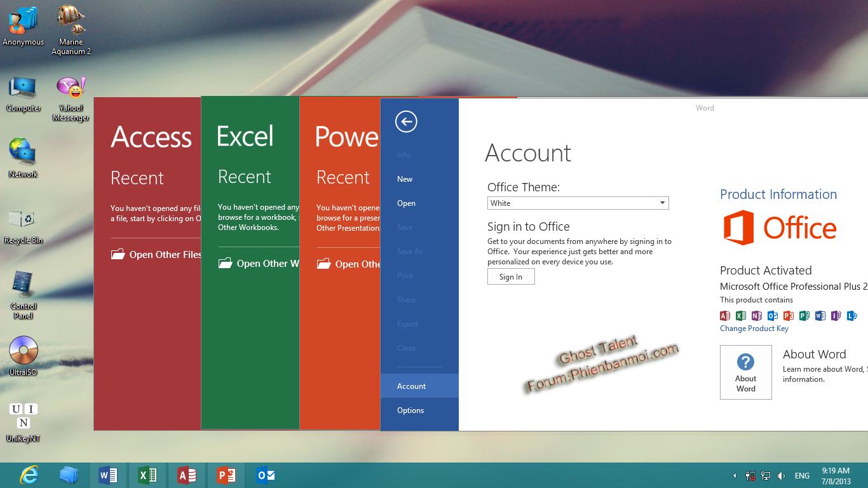The height and width of the screenshot is (488, 868).
Task: Click the Sign In button
Action: [511, 277]
